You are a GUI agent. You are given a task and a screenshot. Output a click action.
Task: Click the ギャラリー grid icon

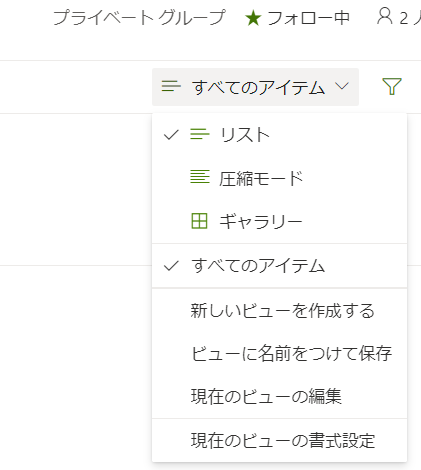199,221
